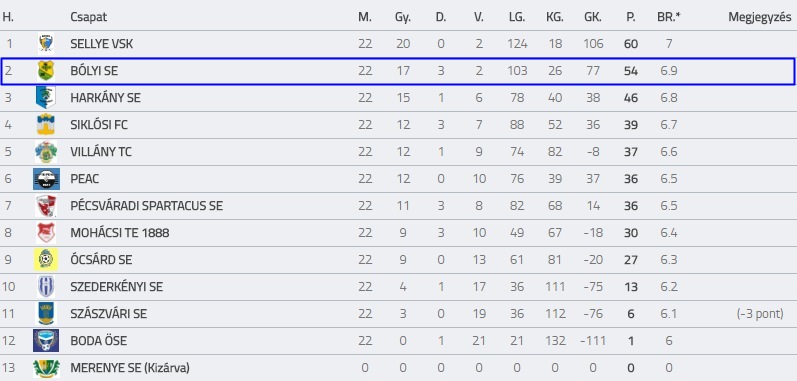
Task: Click the SELLYE VSK team crest
Action: [x=46, y=44]
